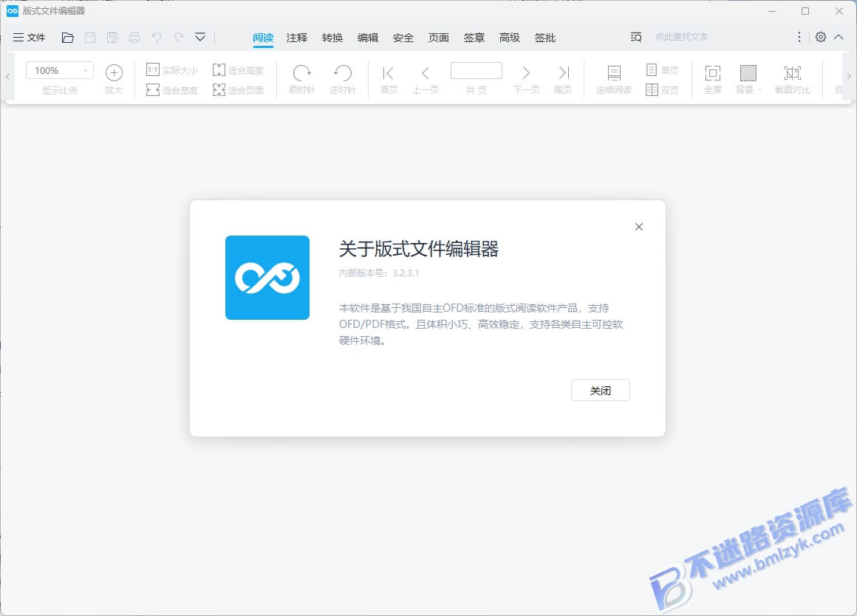Minimize the editor window
Image resolution: width=857 pixels, height=616 pixels.
click(x=772, y=11)
